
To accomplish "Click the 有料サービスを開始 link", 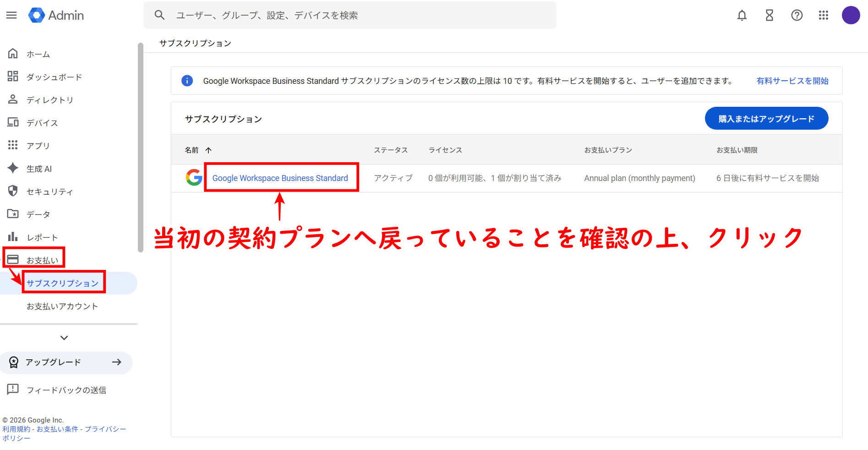I will tap(792, 81).
